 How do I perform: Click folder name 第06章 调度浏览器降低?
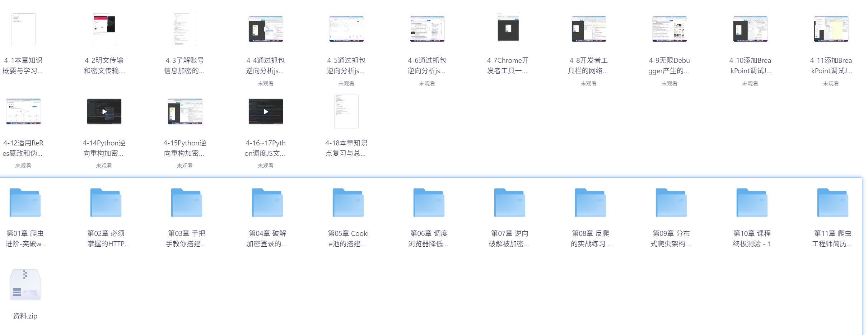(x=428, y=238)
